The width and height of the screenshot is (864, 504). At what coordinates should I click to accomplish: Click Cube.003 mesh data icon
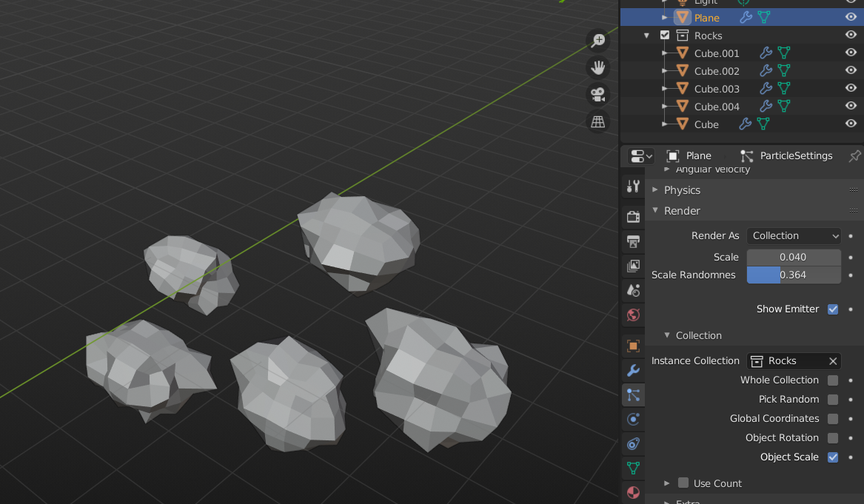pos(784,88)
